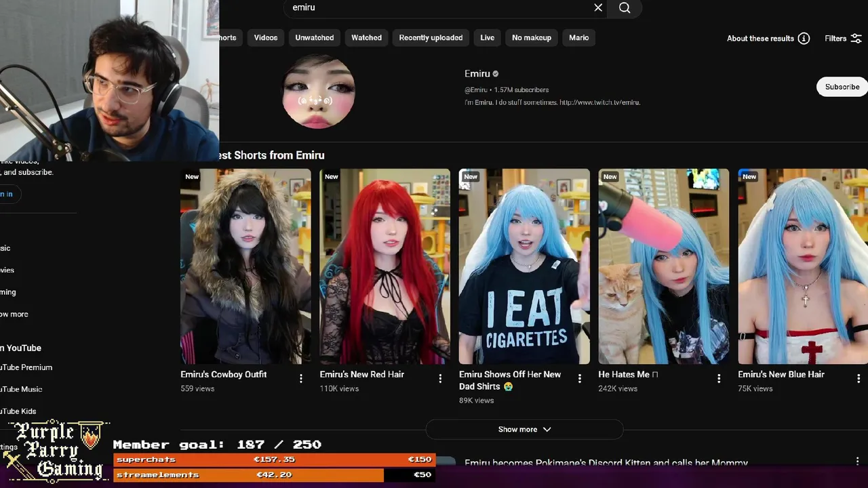Open the options menu for Emiru's New Red Hair
Image resolution: width=868 pixels, height=488 pixels.
(440, 379)
